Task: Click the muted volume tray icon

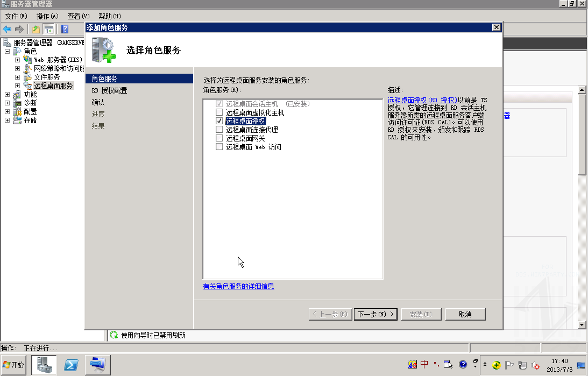Action: (535, 365)
